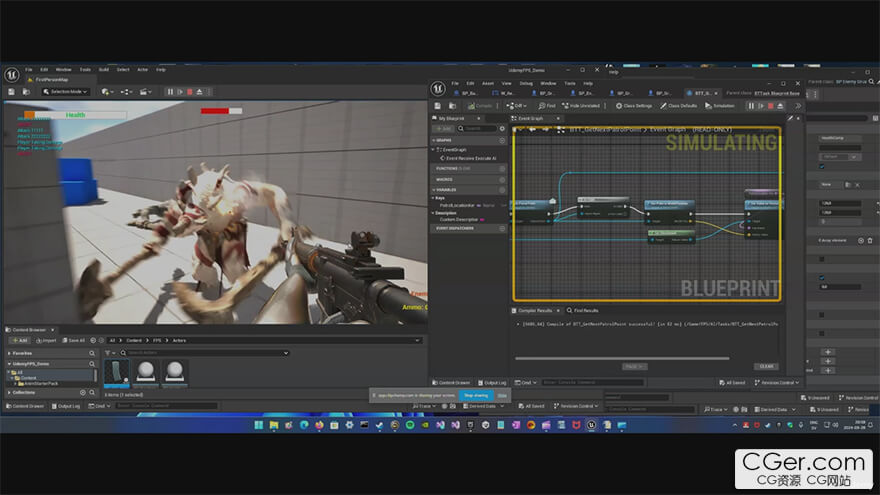
Task: Expand the Favorites section in Content Browser
Action: click(10, 353)
